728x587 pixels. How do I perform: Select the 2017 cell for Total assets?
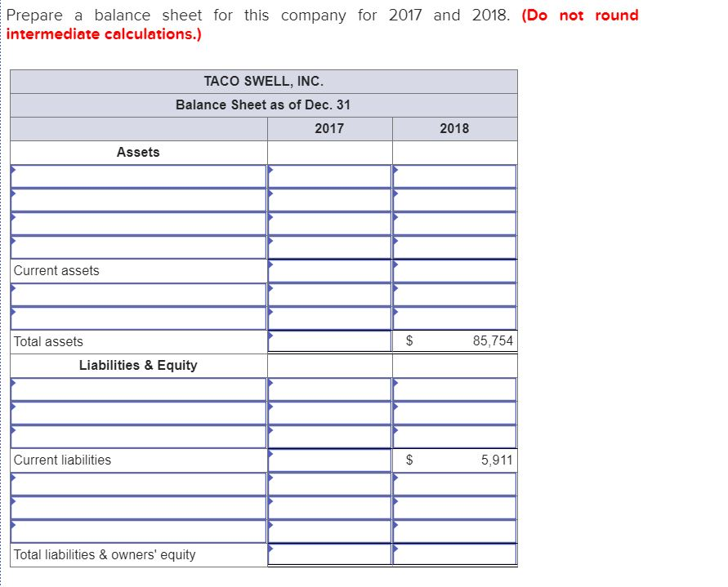tap(329, 341)
